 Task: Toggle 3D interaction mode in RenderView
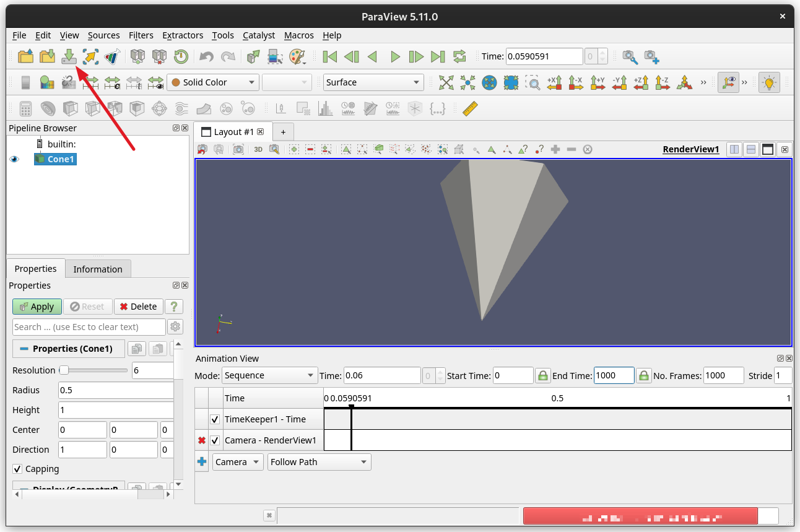tap(258, 149)
